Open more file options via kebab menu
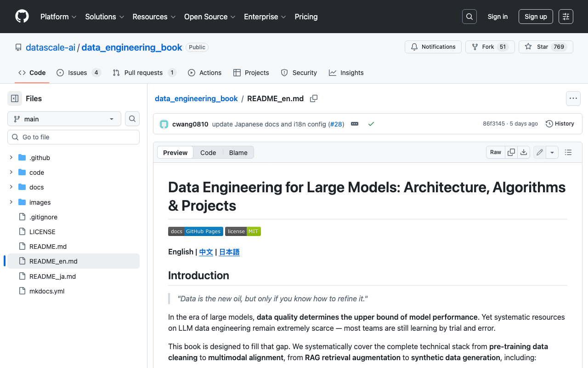 573,98
